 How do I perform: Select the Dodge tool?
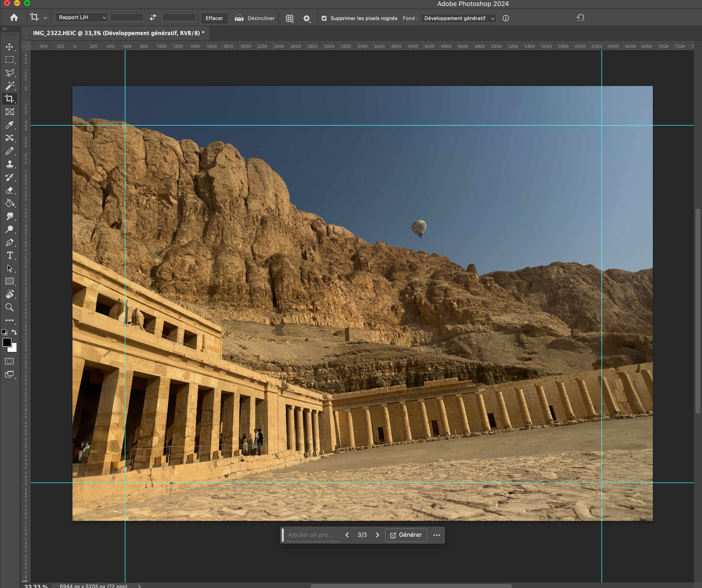coord(10,229)
